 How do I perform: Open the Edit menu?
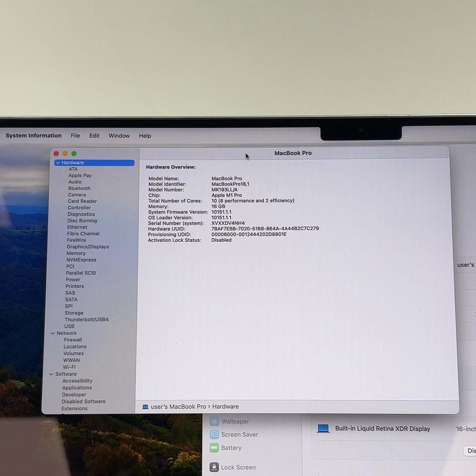[x=94, y=136]
